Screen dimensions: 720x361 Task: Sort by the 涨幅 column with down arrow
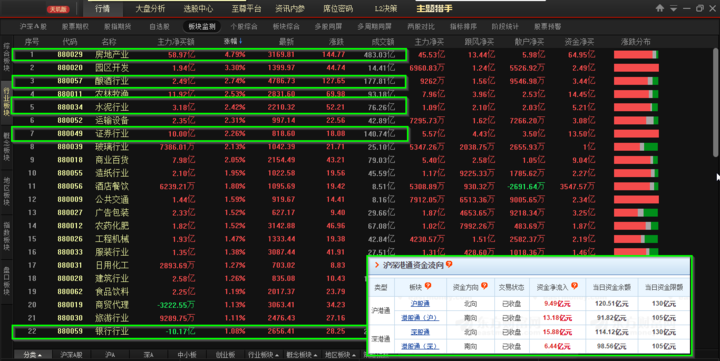(x=233, y=41)
